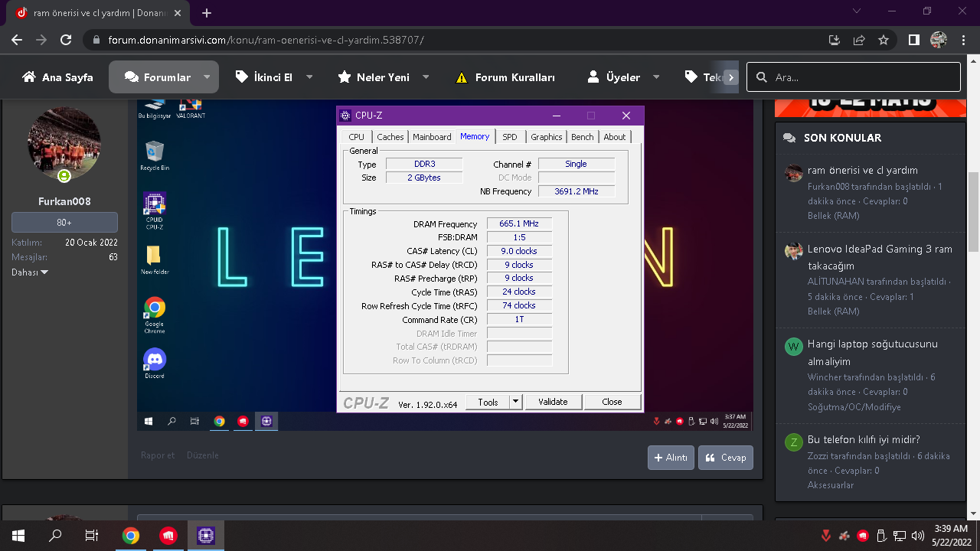980x551 pixels.
Task: Click the Furkan008 username under the avatar
Action: (64, 201)
